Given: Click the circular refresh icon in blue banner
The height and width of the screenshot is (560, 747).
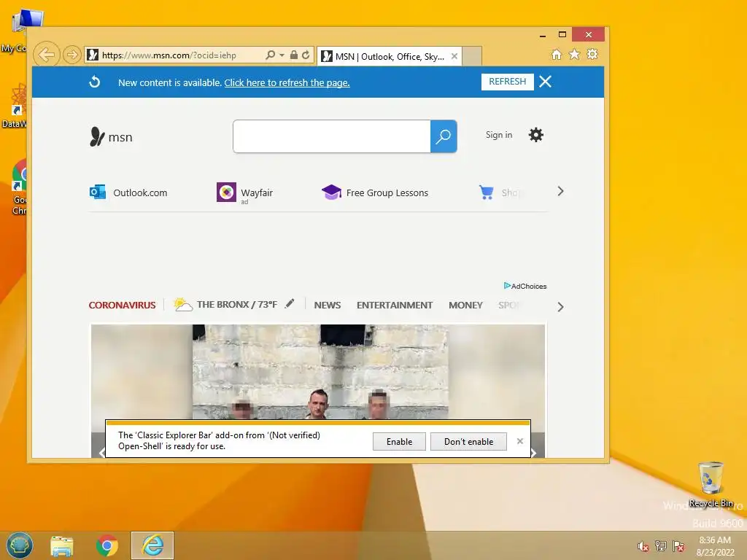Looking at the screenshot, I should [95, 82].
